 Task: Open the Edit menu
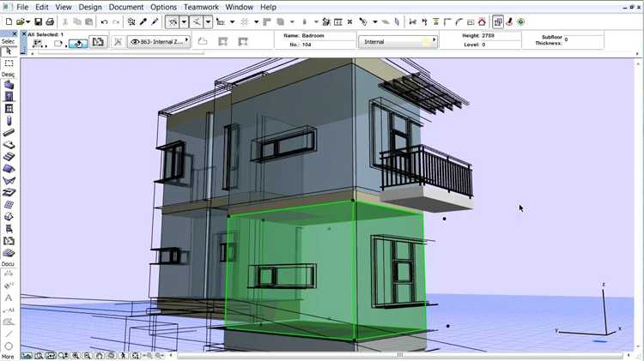[x=41, y=7]
